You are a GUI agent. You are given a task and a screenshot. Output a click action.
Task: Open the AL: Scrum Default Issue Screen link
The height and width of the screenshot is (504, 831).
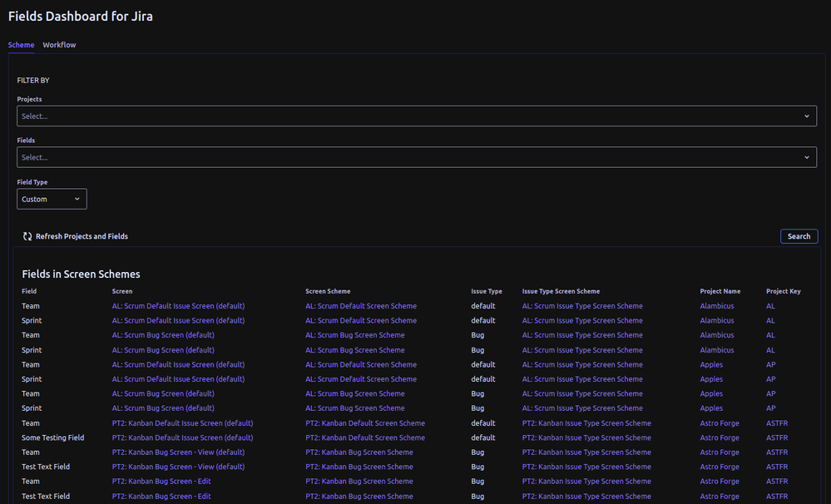(x=178, y=306)
